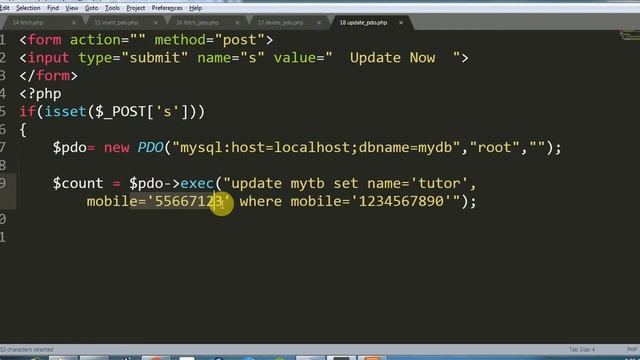Click the minimap code preview
This screenshot has height=360, width=640.
pyautogui.click(x=630, y=36)
